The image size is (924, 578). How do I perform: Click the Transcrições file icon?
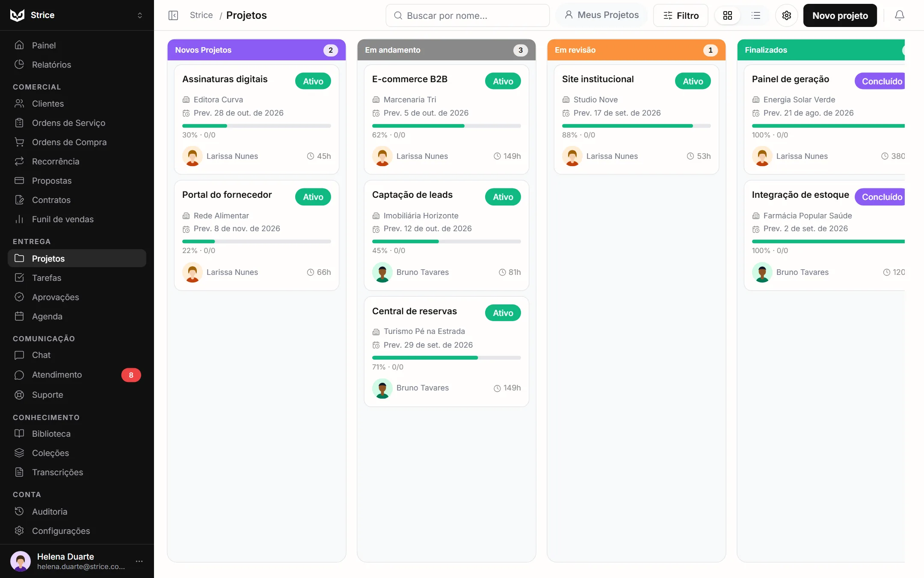(19, 472)
